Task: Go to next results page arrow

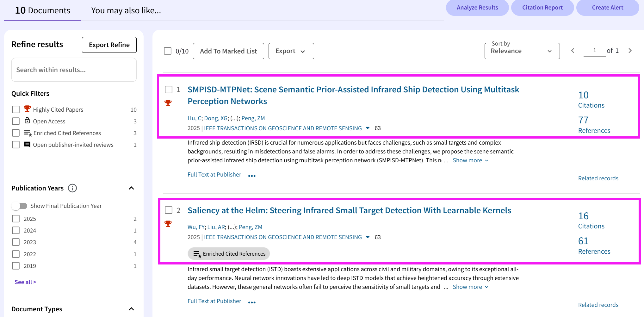Action: tap(630, 51)
